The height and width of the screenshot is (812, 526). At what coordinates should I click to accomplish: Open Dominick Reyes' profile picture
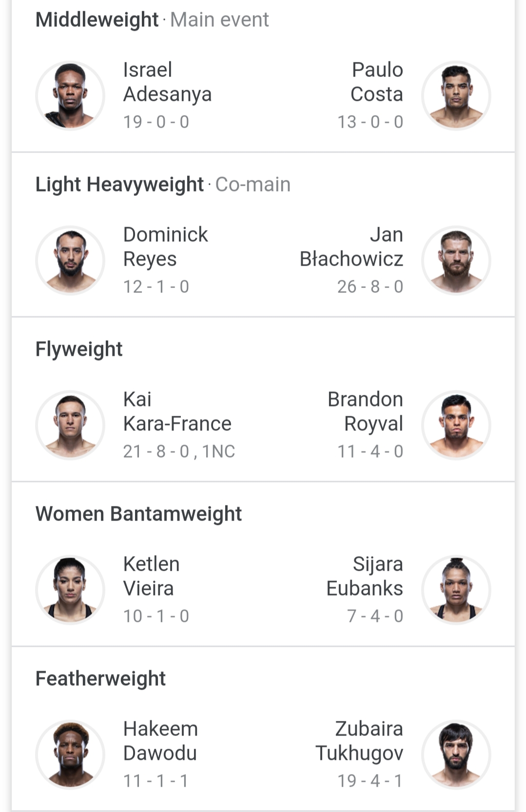[70, 260]
